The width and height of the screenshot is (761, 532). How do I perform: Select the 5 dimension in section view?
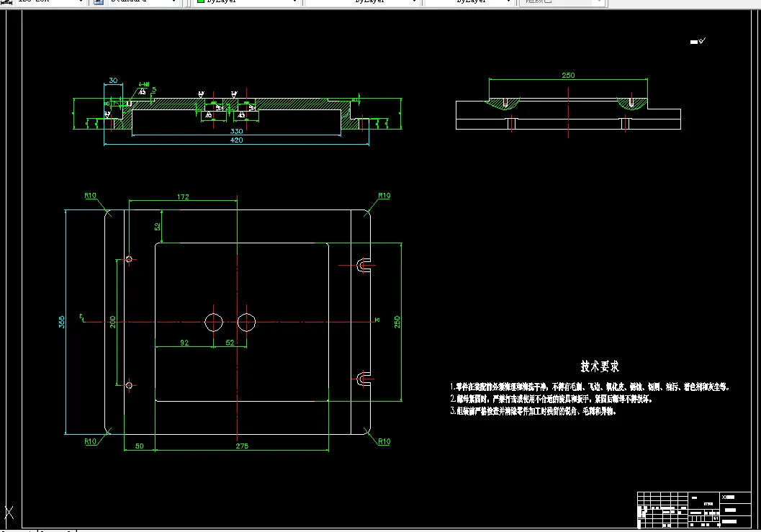[154, 90]
